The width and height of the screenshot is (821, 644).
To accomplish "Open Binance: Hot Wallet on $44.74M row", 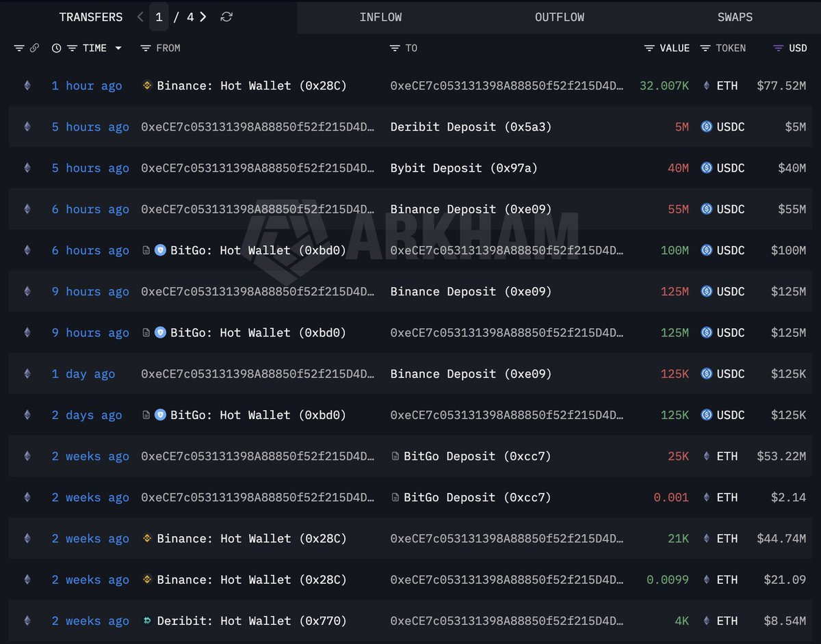I will 252,539.
